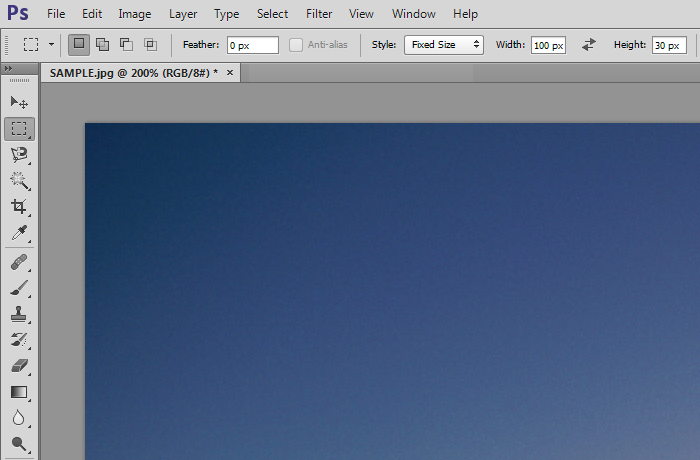Open the Filter menu

tap(319, 14)
